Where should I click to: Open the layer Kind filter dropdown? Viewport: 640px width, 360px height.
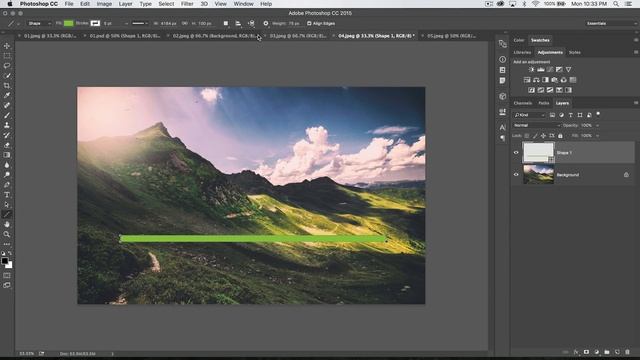point(530,115)
